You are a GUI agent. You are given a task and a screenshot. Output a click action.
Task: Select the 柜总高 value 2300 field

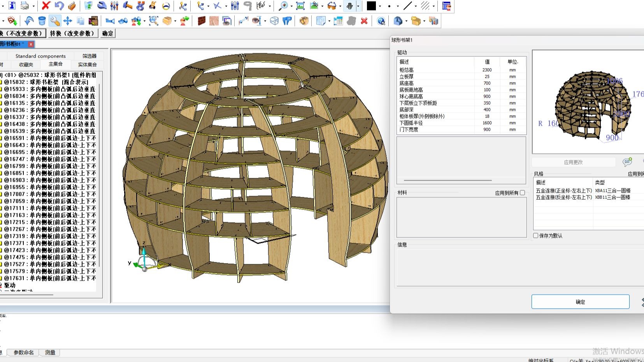(487, 70)
